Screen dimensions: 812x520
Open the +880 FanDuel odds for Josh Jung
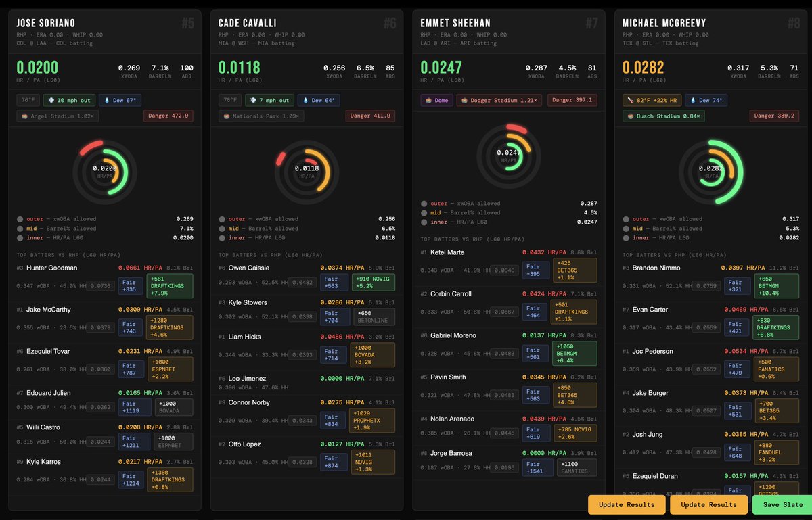pos(777,452)
